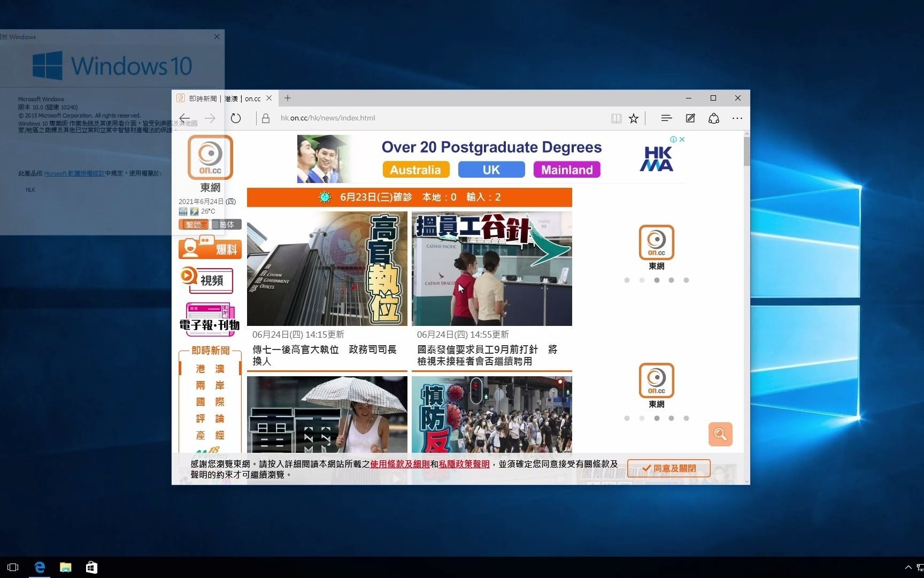Refresh the on.cc page
This screenshot has width=924, height=578.
236,118
